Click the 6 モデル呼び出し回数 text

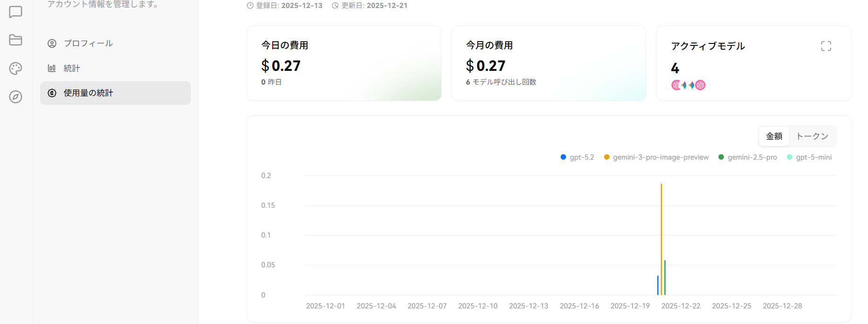point(501,82)
